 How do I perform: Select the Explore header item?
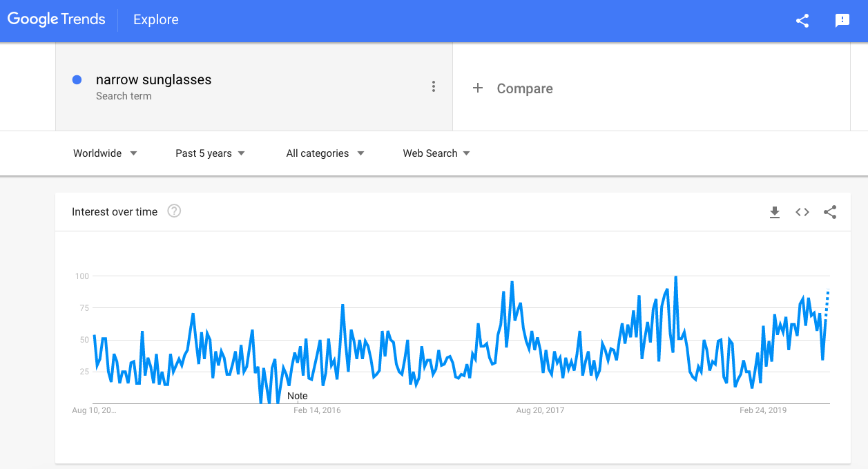(156, 20)
